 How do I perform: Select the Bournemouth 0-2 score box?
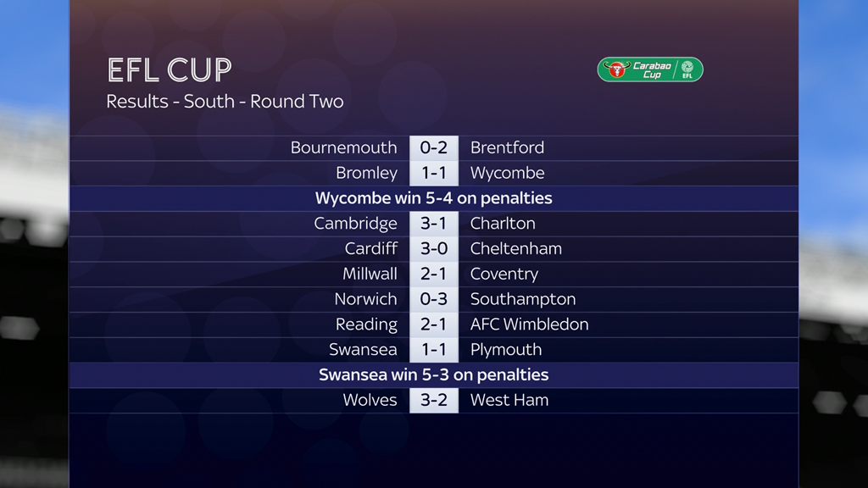(433, 147)
